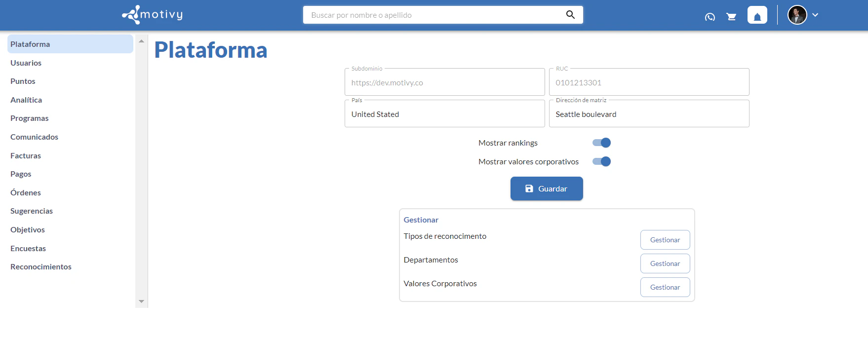The image size is (868, 338).
Task: Toggle Mostrar valores corporativos switch
Action: tap(602, 161)
